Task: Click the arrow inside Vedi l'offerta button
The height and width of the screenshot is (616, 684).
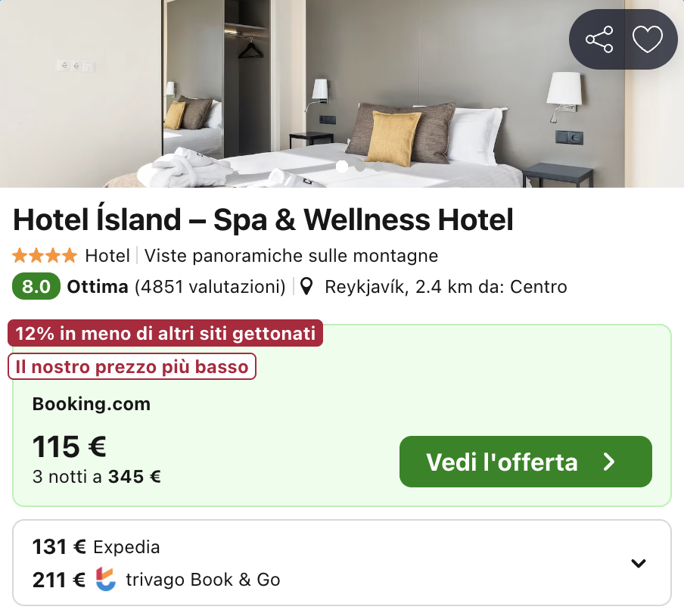Action: (x=609, y=462)
